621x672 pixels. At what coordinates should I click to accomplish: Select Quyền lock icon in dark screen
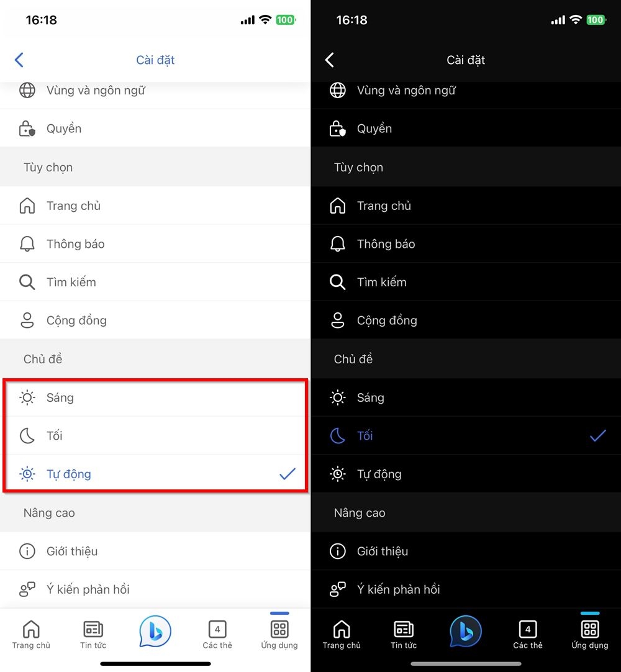(x=337, y=129)
